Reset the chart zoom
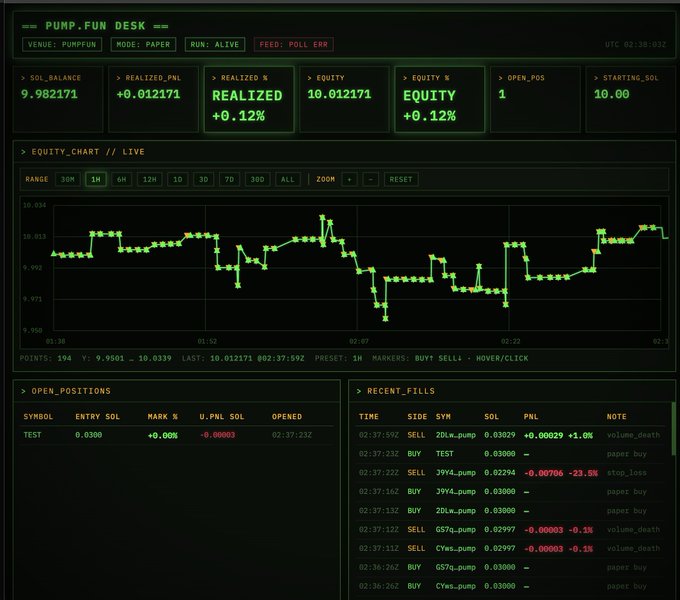Screen dimensions: 680x600 [401, 179]
